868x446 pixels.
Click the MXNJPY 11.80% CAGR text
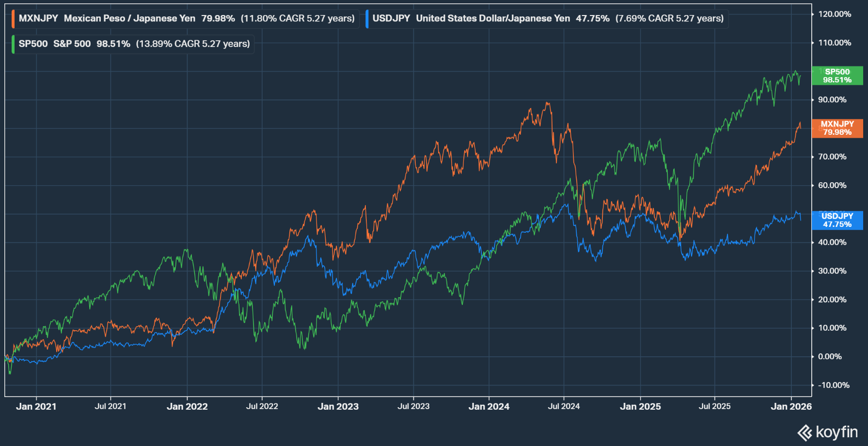tap(298, 18)
